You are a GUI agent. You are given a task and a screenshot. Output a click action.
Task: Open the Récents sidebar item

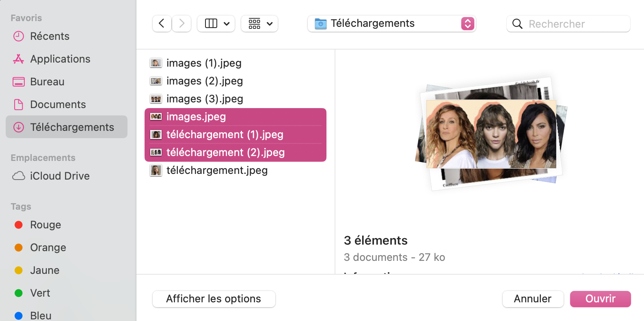coord(50,36)
